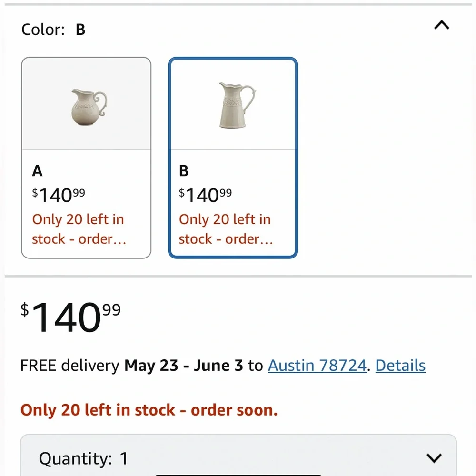Click 'Only 20 left in stock' notice
The height and width of the screenshot is (476, 476).
pyautogui.click(x=149, y=410)
